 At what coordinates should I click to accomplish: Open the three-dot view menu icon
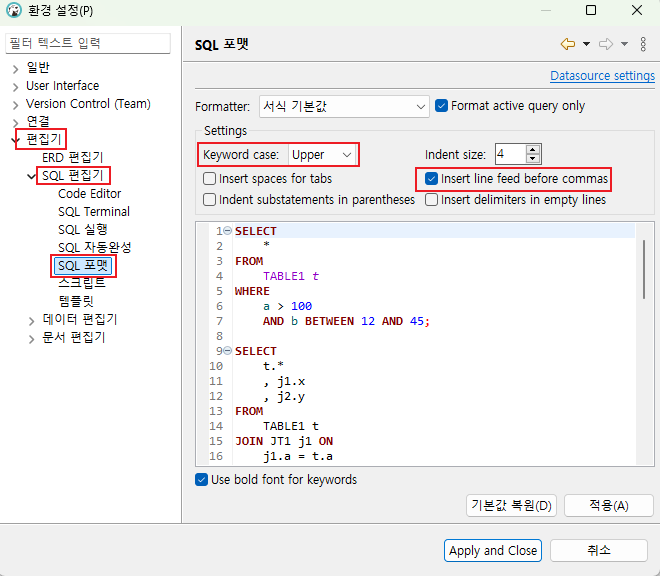[643, 44]
